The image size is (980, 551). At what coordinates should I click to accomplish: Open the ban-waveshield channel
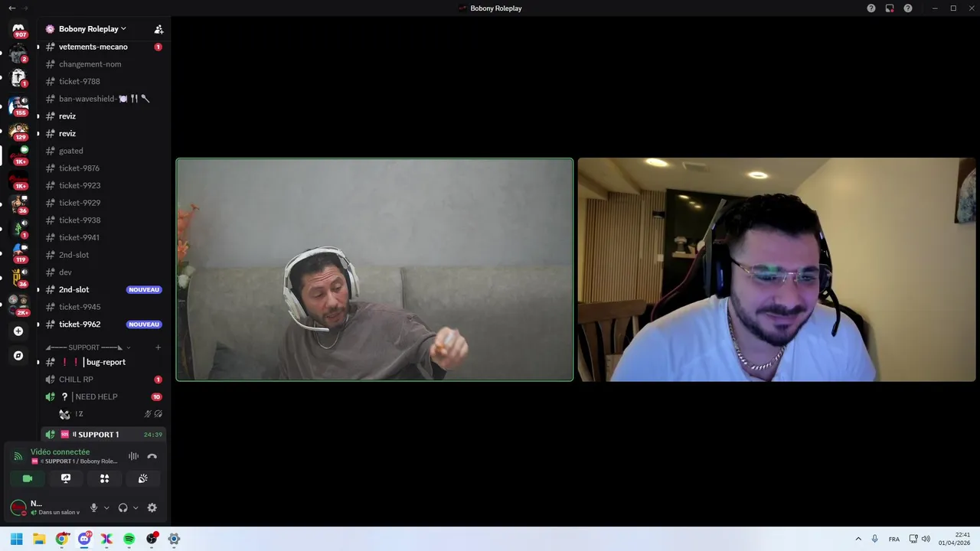pos(103,99)
